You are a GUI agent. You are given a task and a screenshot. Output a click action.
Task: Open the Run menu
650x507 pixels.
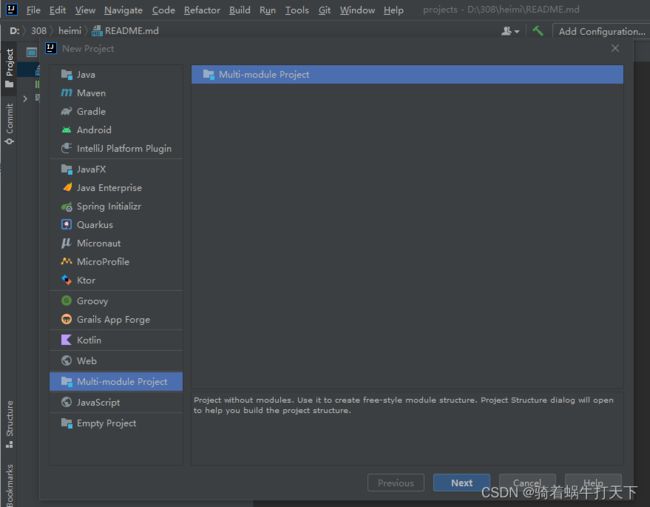tap(267, 10)
